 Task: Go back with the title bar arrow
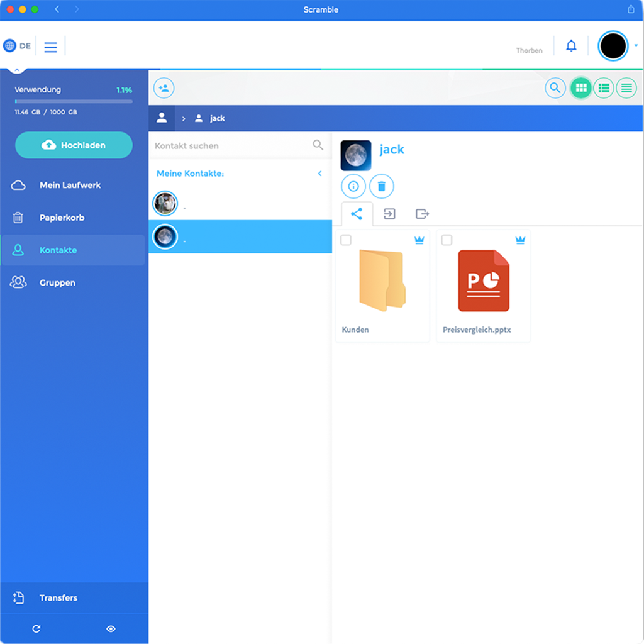pos(57,9)
